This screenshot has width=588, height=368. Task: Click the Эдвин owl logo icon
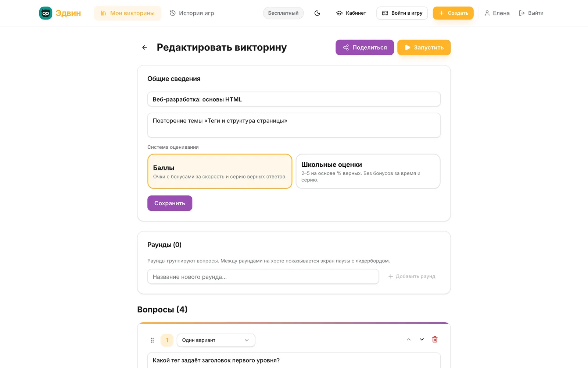(x=46, y=13)
